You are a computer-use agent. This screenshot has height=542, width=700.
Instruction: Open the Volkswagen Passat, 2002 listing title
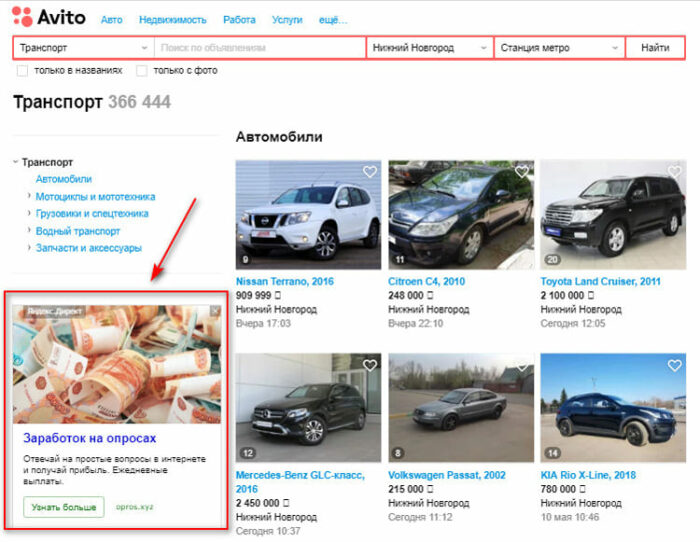447,475
